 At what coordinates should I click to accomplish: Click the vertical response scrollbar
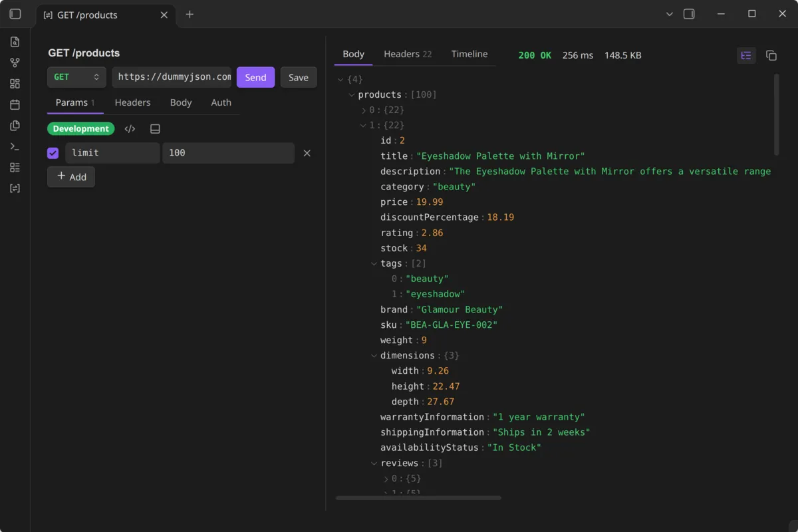pos(776,114)
